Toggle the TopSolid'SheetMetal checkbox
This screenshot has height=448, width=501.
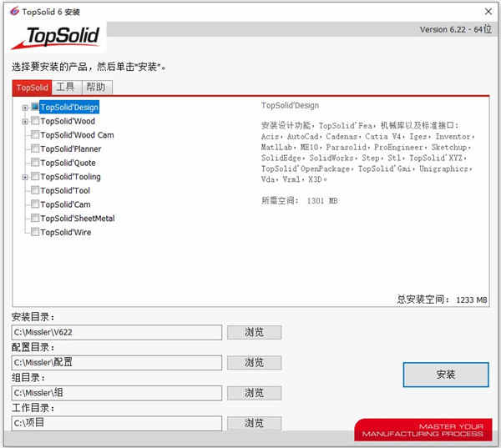[35, 218]
